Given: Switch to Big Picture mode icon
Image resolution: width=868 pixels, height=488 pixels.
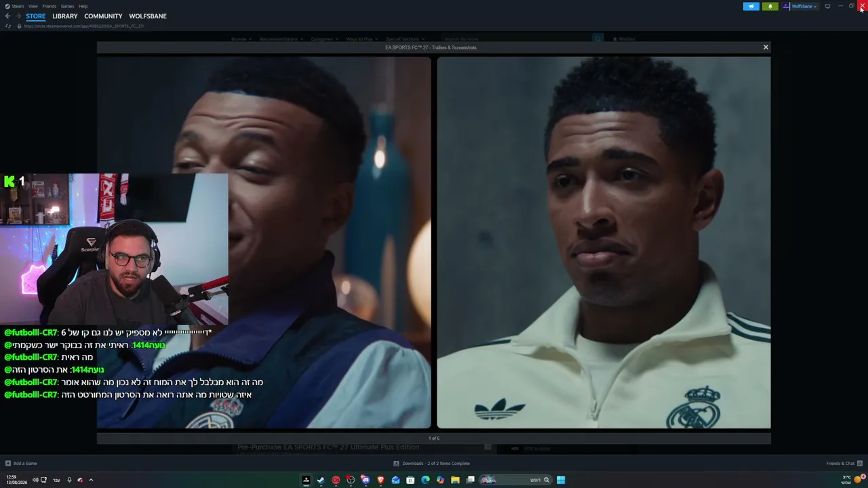Looking at the screenshot, I should (x=827, y=6).
